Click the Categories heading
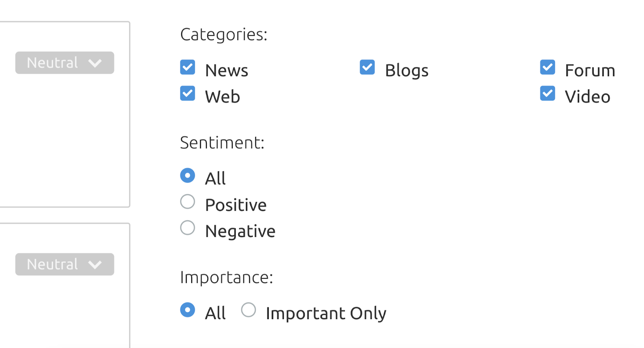The width and height of the screenshot is (644, 348). tap(223, 35)
